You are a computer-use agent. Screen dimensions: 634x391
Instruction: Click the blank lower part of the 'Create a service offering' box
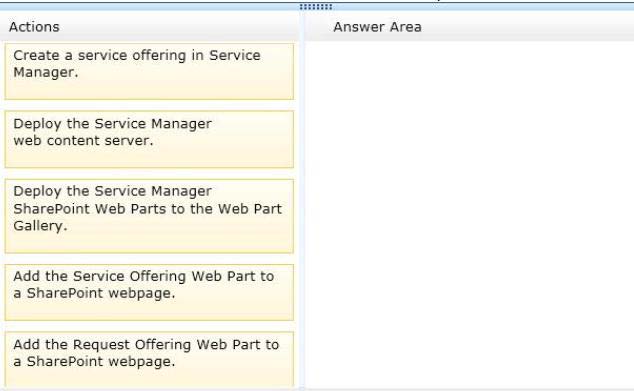(x=149, y=90)
